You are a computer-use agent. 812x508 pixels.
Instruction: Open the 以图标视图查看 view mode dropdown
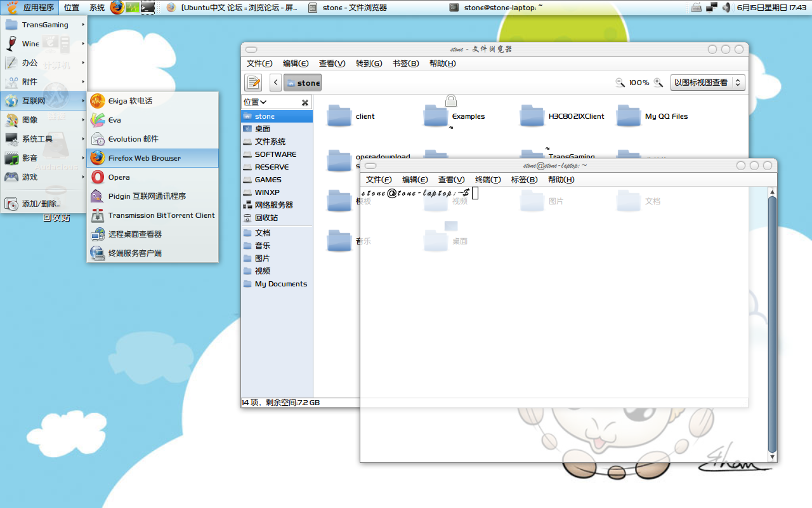(x=708, y=83)
